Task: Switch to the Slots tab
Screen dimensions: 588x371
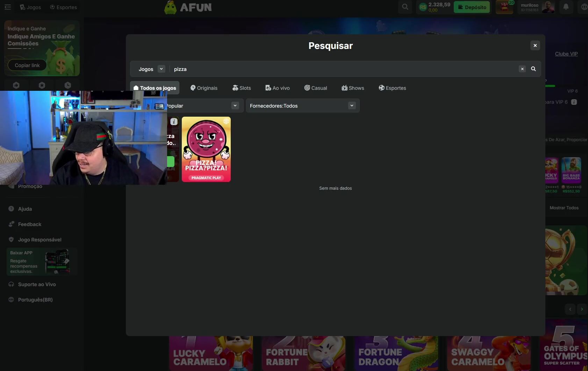Action: tap(242, 88)
